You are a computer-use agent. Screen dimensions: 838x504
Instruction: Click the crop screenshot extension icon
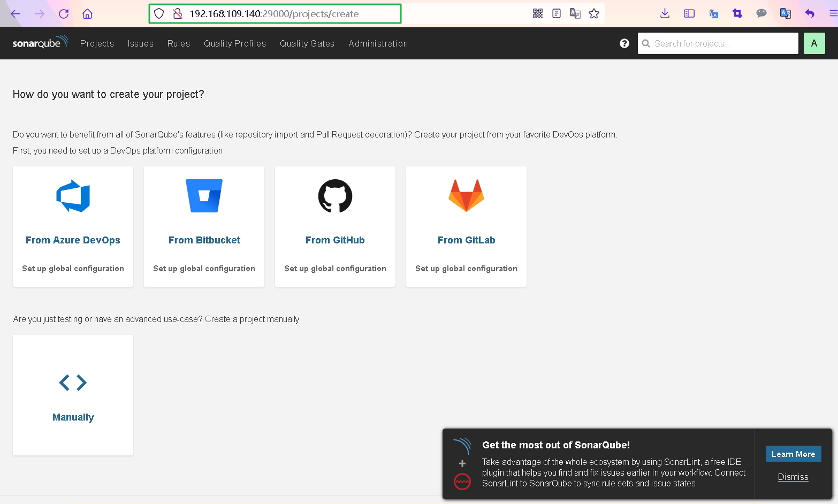[737, 14]
